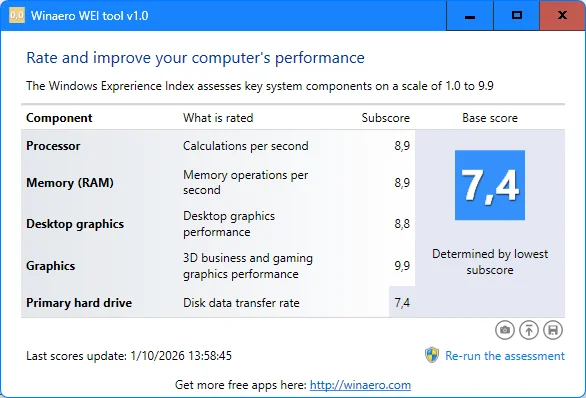
Task: Select the Memory (RAM) row label
Action: [70, 183]
